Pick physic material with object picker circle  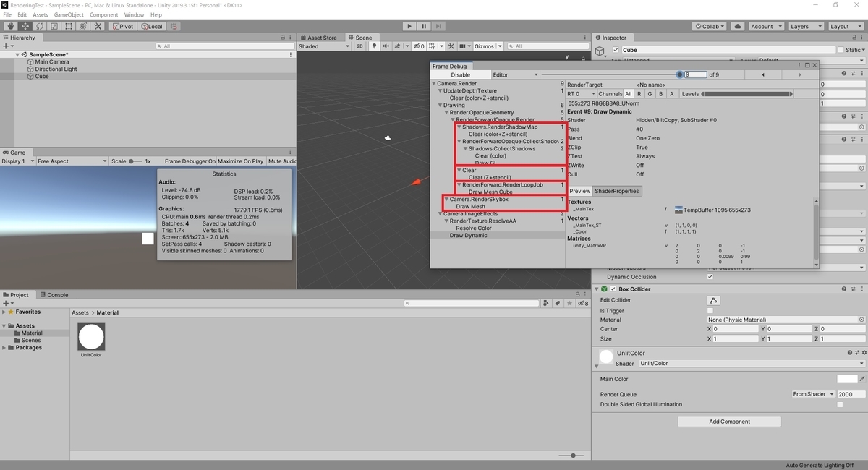[x=861, y=320]
